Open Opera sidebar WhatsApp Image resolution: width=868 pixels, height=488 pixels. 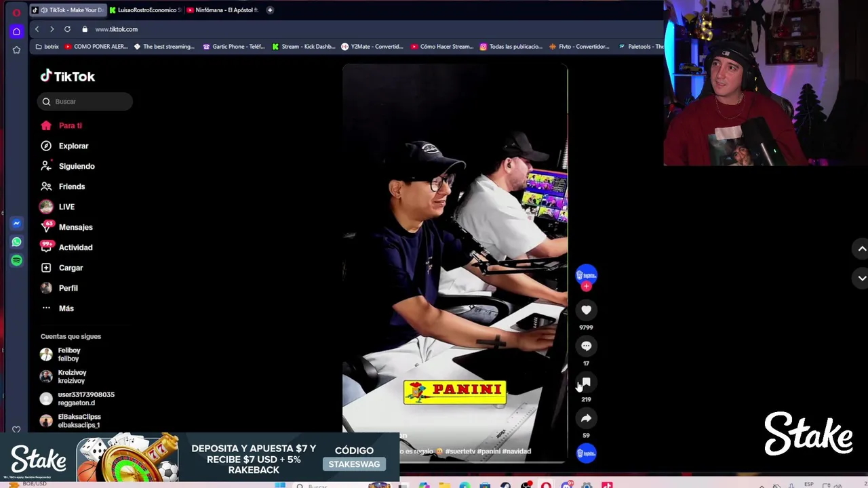[16, 242]
